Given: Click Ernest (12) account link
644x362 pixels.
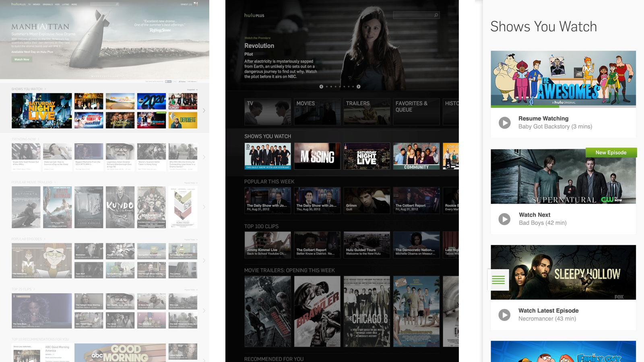Looking at the screenshot, I should point(186,4).
